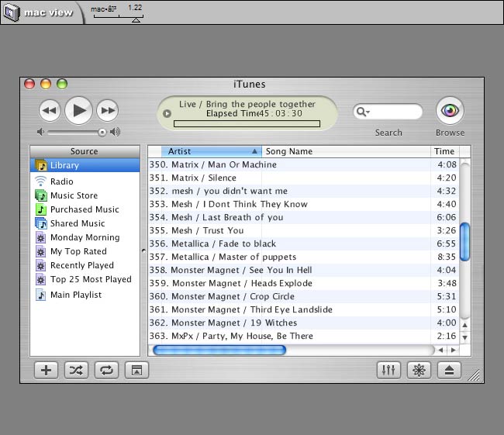
Task: Skip forward to the next track
Action: click(x=108, y=111)
